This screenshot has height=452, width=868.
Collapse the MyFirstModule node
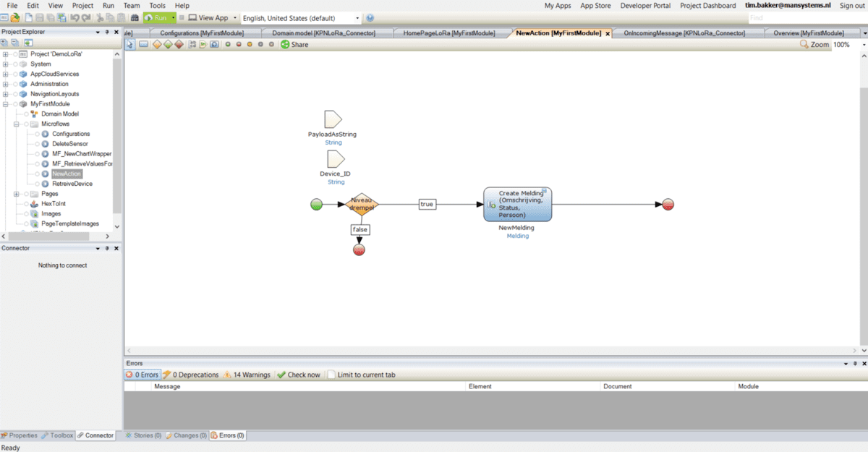6,103
